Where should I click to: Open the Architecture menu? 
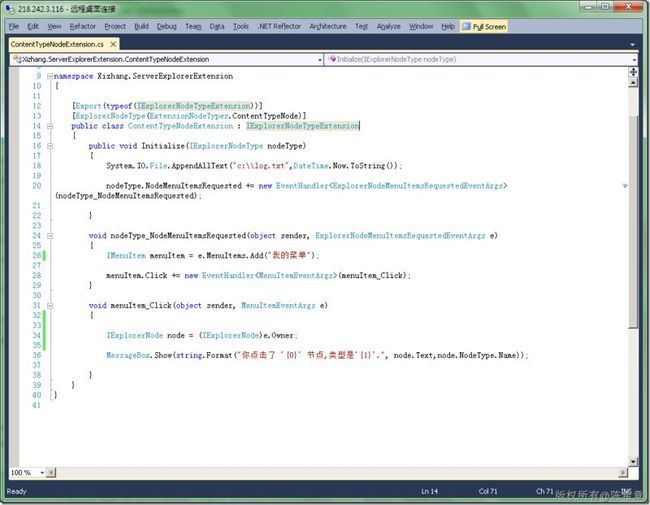327,27
